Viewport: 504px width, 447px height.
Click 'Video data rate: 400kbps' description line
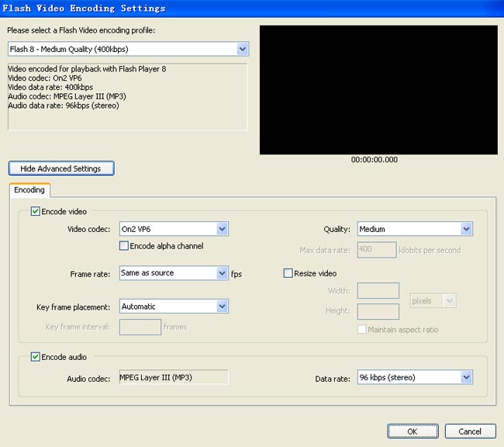click(x=50, y=87)
